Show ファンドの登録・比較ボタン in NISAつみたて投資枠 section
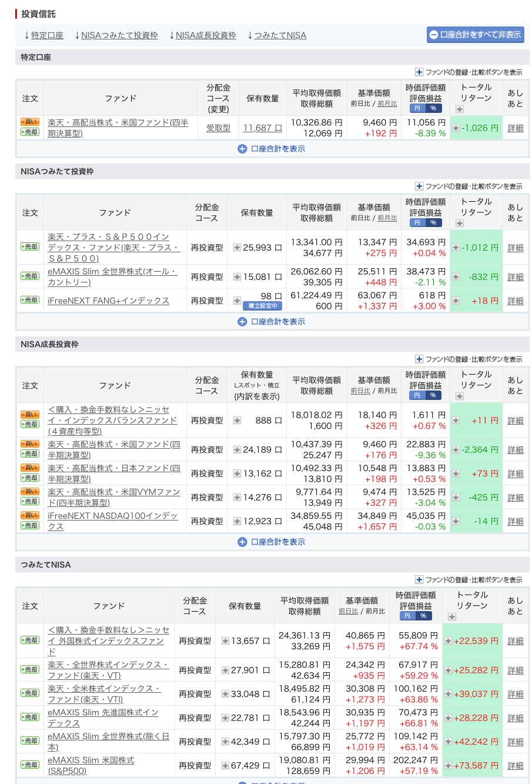The height and width of the screenshot is (784, 532). pyautogui.click(x=469, y=186)
